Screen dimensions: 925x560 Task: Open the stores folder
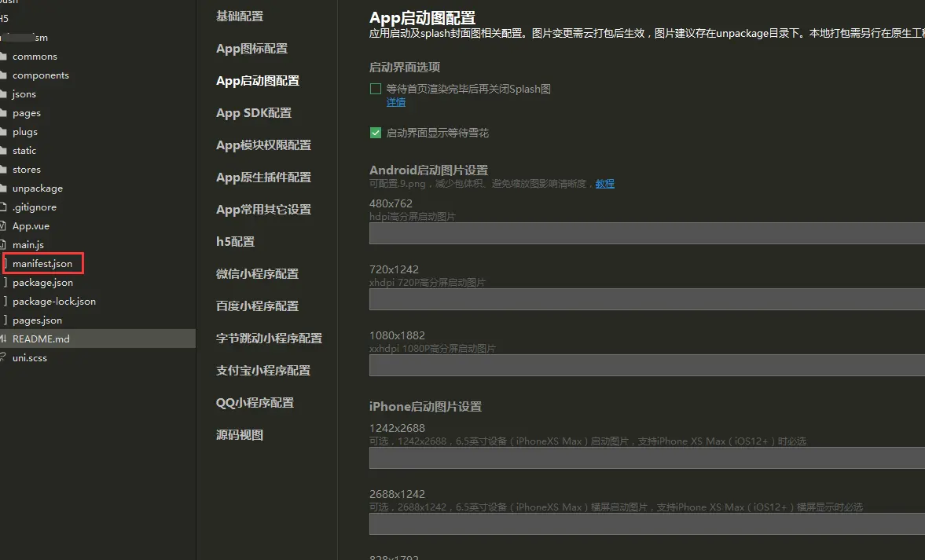pyautogui.click(x=27, y=170)
